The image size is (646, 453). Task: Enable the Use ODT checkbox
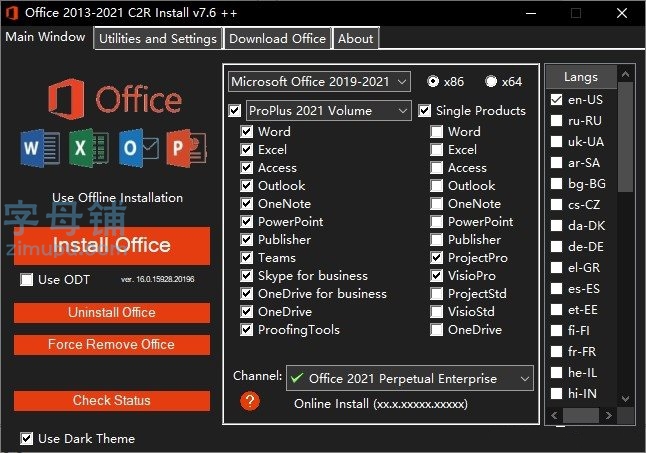coord(26,280)
